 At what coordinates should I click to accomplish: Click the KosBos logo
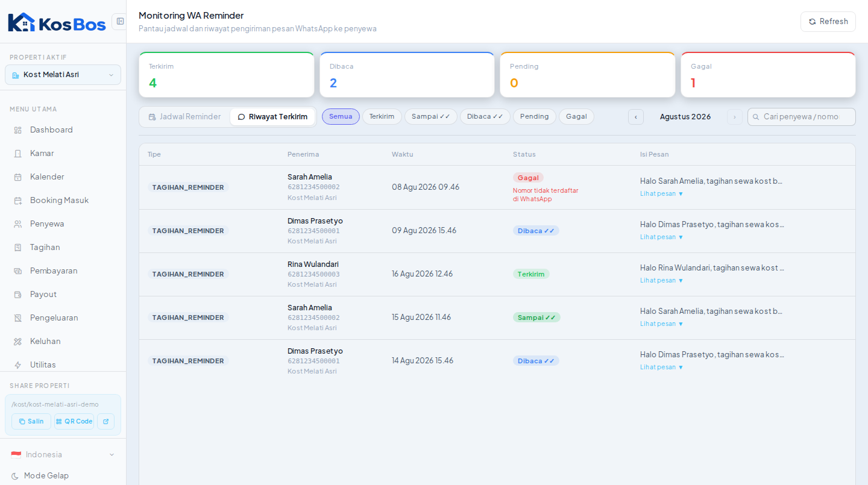click(x=57, y=22)
